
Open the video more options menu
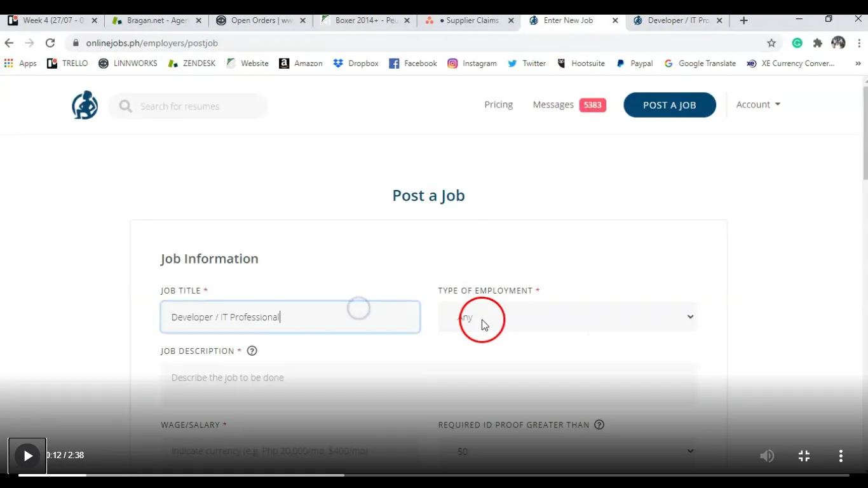tap(841, 456)
